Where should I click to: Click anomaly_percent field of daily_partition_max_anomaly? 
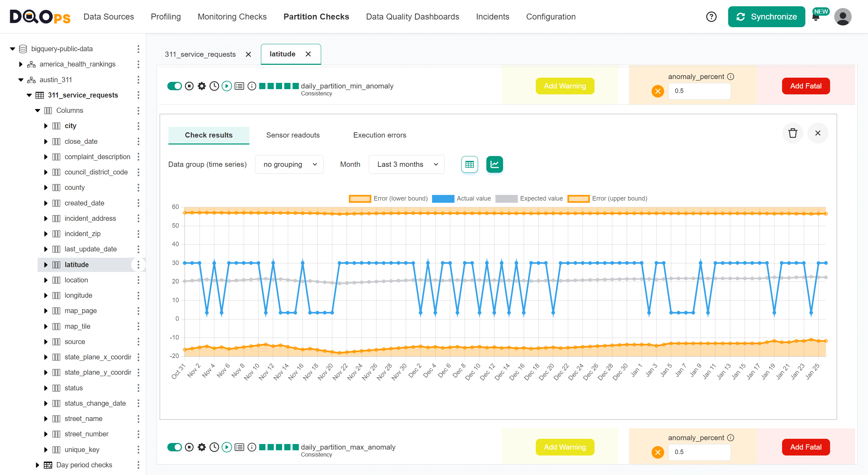tap(699, 452)
